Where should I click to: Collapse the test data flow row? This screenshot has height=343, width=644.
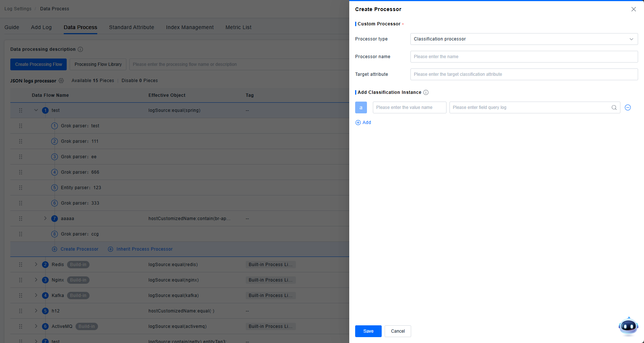[x=36, y=110]
